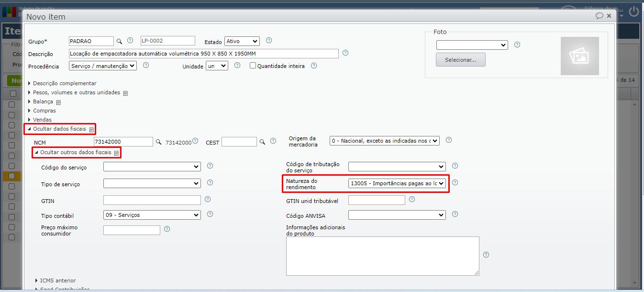Screen dimensions: 644x292
Task: Click the Preço máximo consumidor input
Action: coord(132,230)
